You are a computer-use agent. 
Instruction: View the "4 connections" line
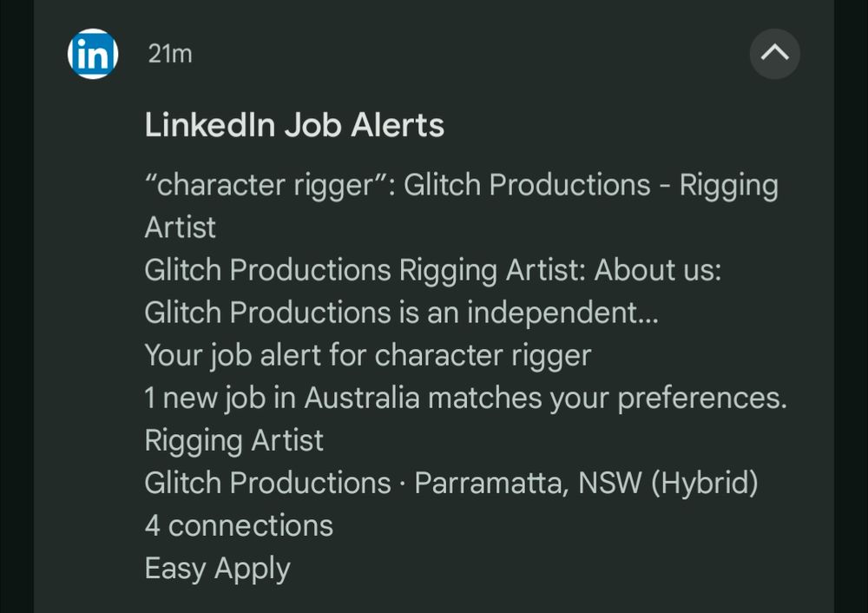tap(239, 525)
